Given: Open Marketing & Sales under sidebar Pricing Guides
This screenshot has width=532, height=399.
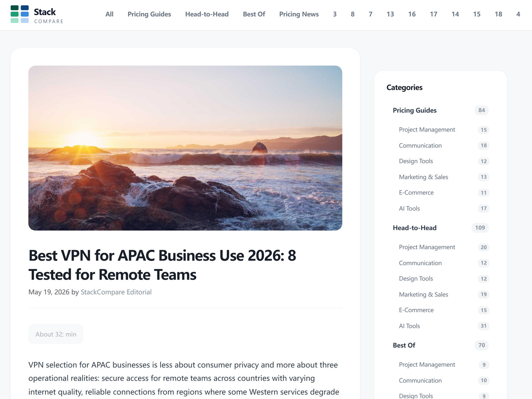Looking at the screenshot, I should click(424, 177).
